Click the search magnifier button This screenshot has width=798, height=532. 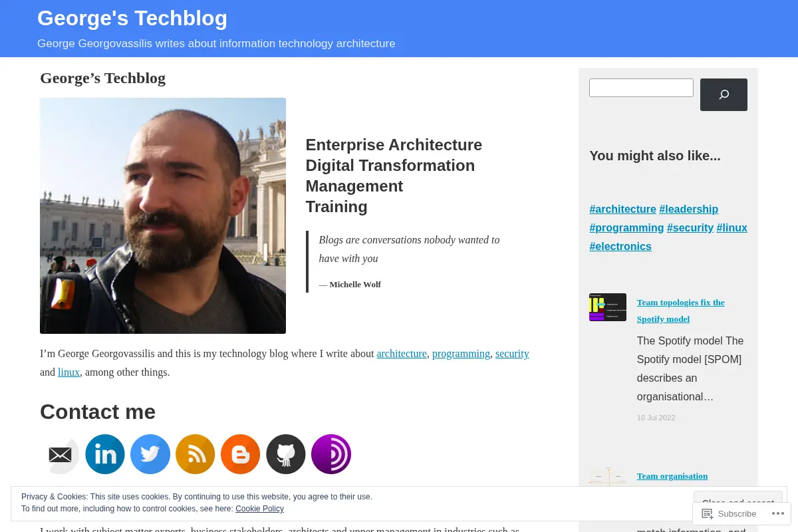pos(724,94)
